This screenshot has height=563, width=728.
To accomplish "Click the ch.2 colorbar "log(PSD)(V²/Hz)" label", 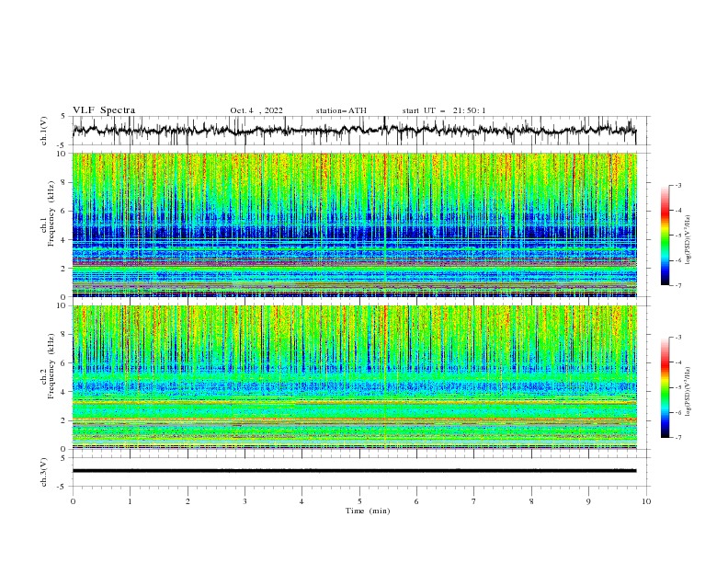I will click(x=688, y=391).
